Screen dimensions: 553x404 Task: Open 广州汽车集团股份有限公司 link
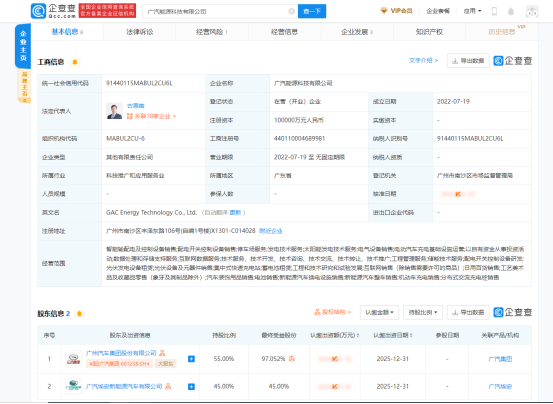coord(121,353)
